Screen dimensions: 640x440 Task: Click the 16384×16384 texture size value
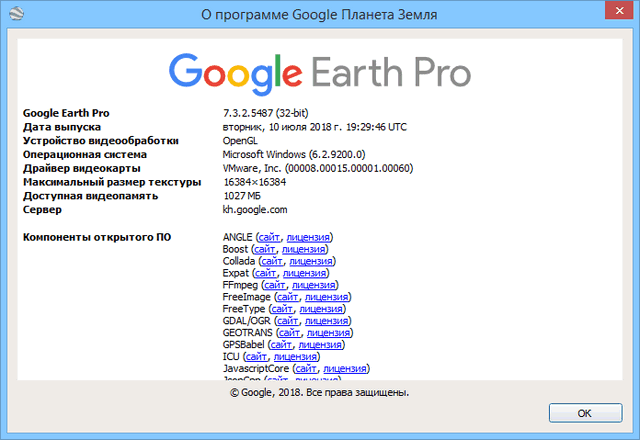[255, 182]
